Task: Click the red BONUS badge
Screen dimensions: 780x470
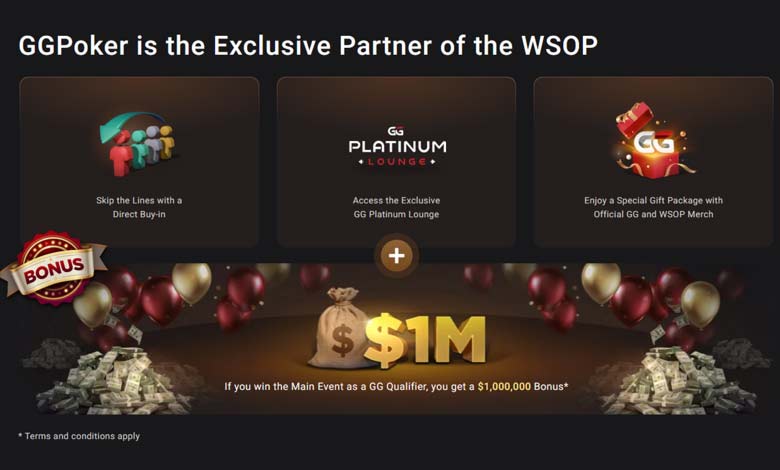Action: click(53, 267)
